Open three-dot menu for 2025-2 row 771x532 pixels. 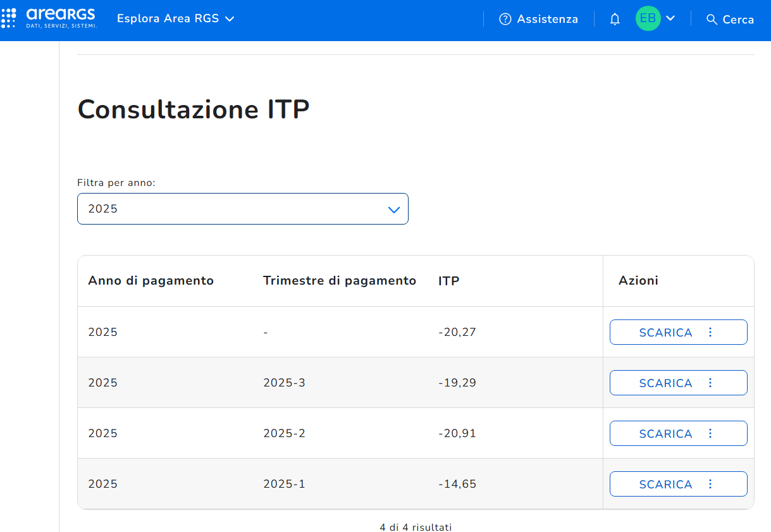(x=710, y=433)
